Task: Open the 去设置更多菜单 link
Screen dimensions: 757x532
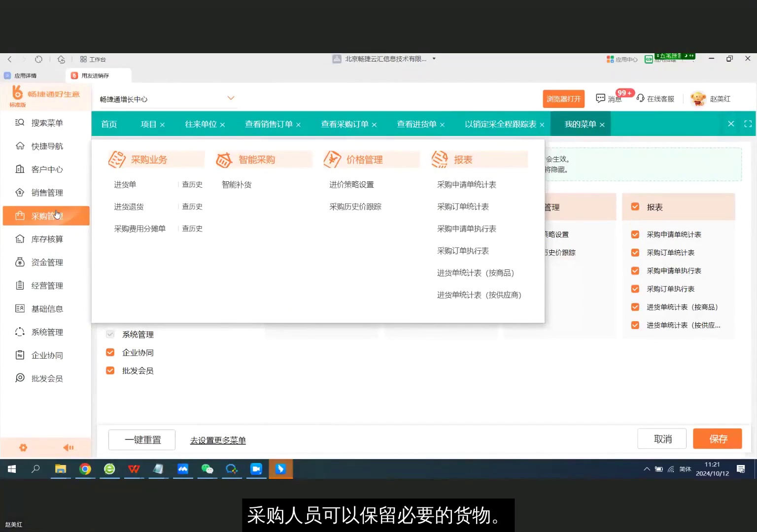Action: pyautogui.click(x=217, y=440)
